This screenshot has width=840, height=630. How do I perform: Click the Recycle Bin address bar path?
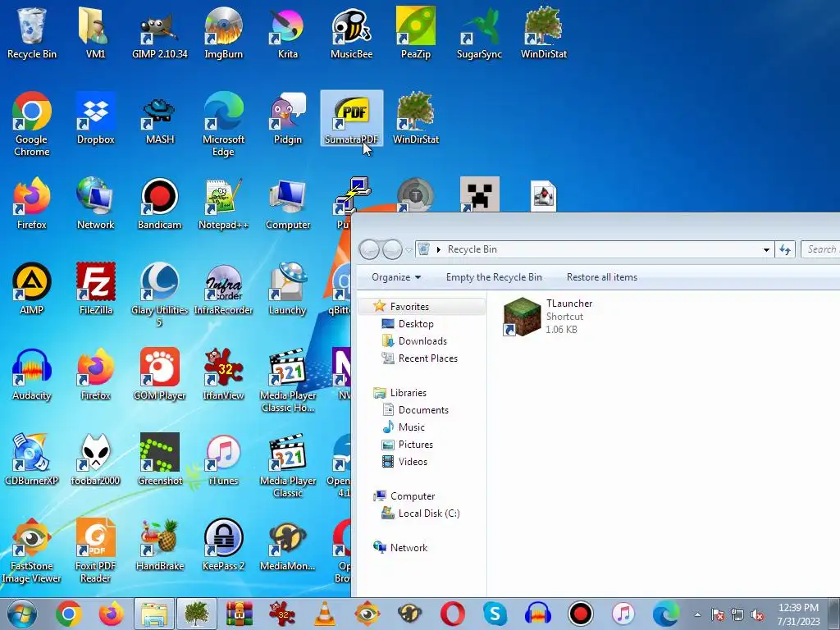472,249
